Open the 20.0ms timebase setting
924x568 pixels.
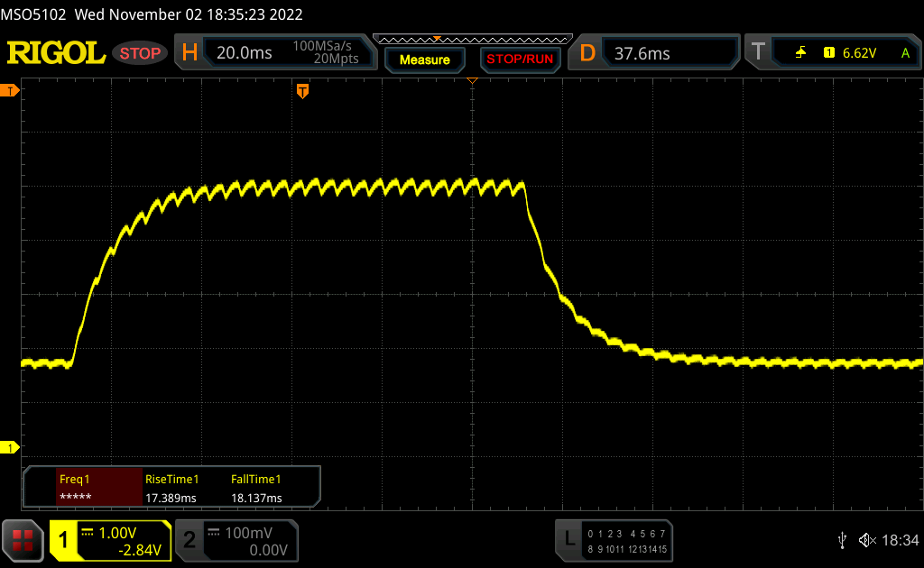pyautogui.click(x=245, y=53)
